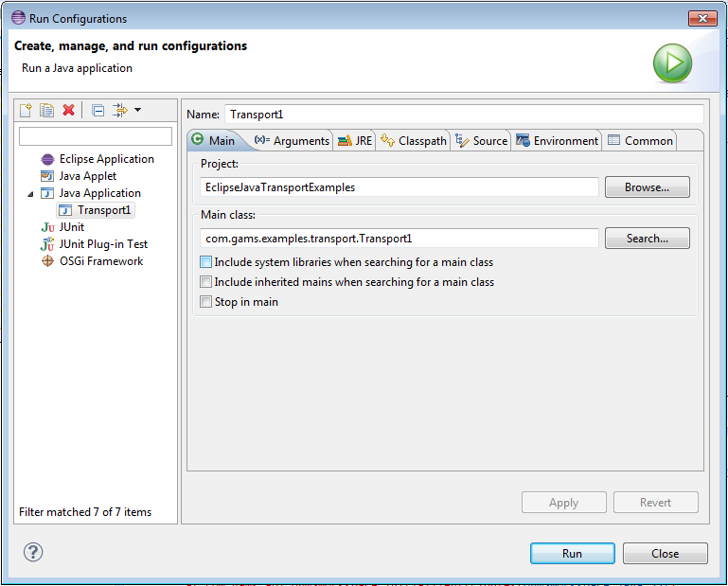Select JUnit Plug-in Test item
Viewport: 728px width, 586px height.
(103, 244)
